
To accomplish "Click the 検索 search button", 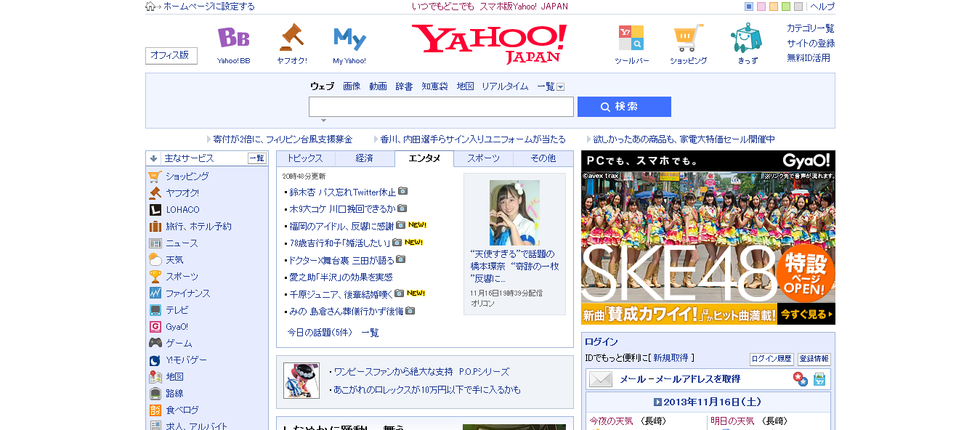I will (624, 107).
